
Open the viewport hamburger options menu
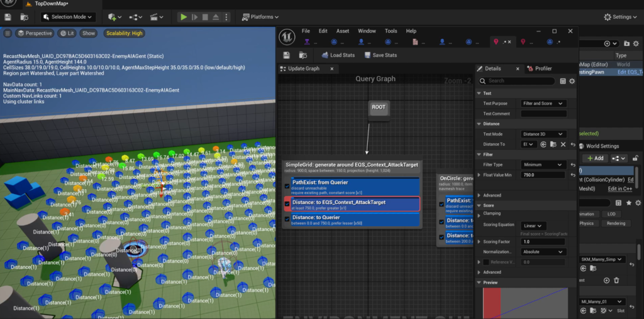pos(8,33)
